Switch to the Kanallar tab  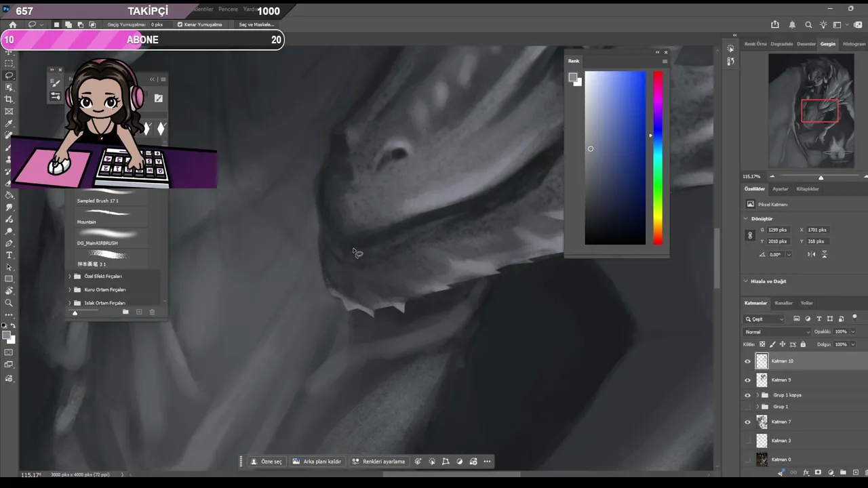coord(784,303)
